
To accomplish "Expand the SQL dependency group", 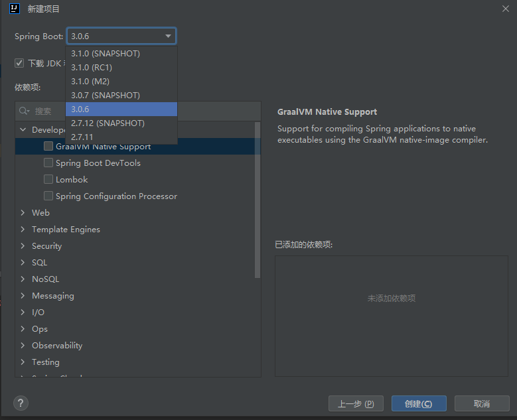I will point(23,263).
